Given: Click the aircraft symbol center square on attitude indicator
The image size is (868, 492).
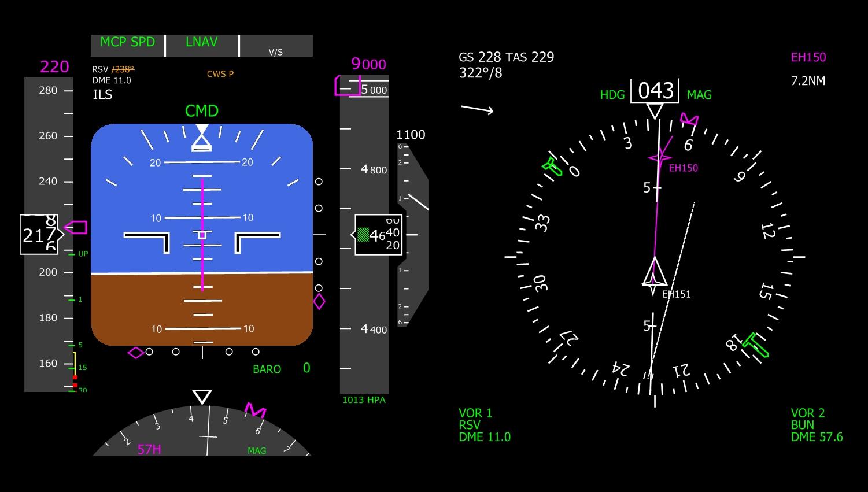Looking at the screenshot, I should coord(202,235).
